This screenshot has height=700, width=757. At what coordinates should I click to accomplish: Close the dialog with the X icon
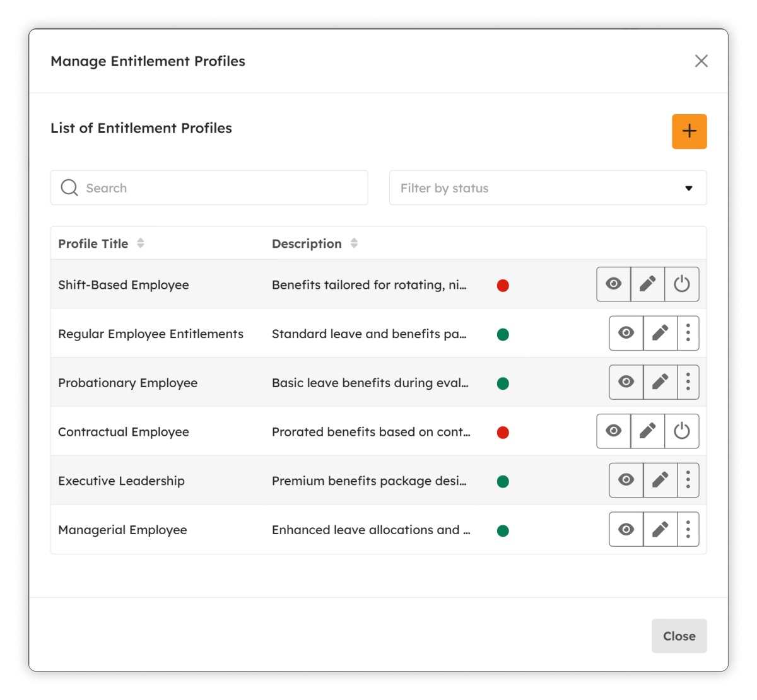pos(701,61)
